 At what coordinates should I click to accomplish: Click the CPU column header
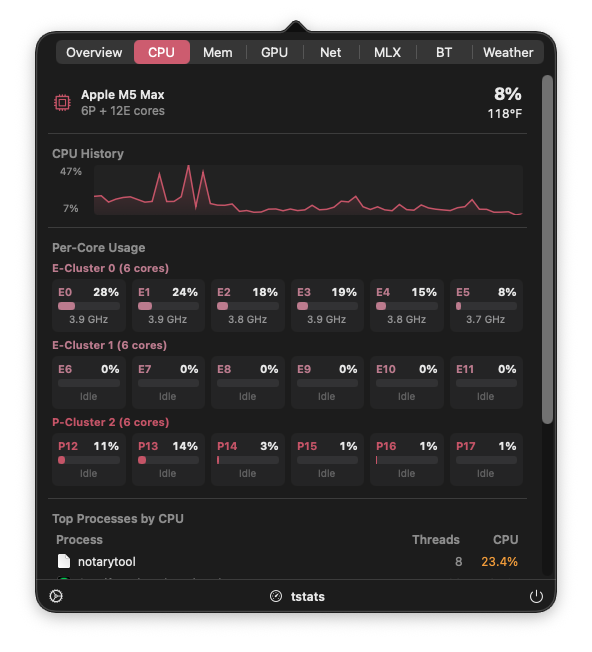click(x=506, y=540)
